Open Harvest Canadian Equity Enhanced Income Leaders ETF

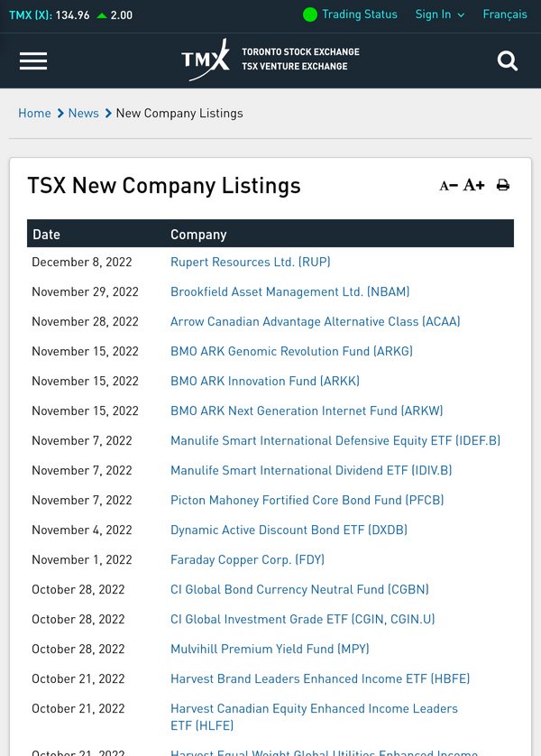tap(314, 717)
